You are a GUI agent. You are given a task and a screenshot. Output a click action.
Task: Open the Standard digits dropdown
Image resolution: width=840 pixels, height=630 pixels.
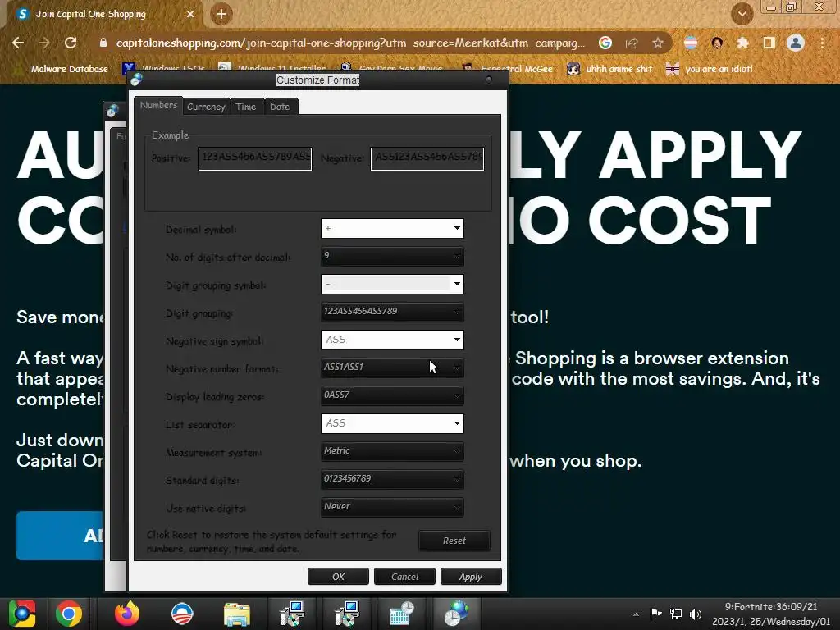click(392, 479)
